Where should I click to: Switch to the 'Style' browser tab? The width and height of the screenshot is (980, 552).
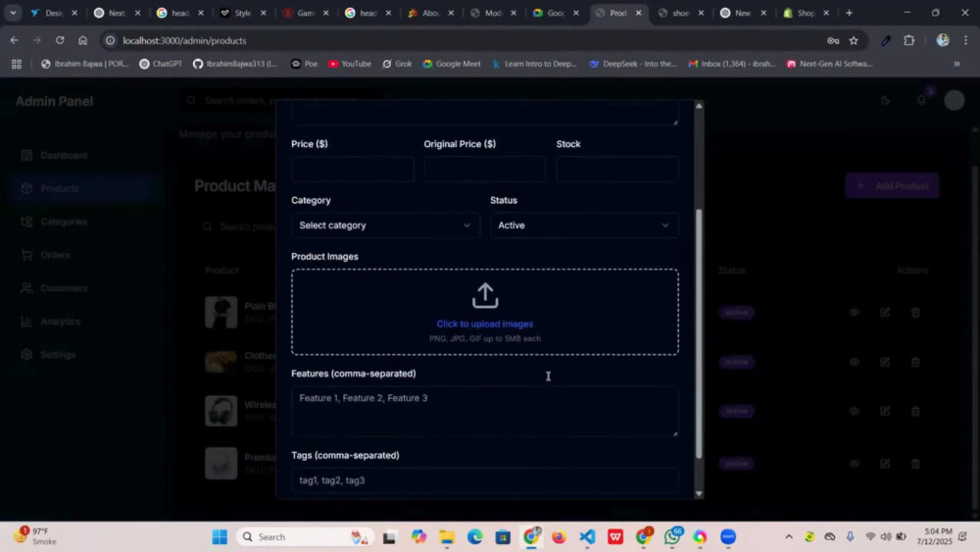tap(242, 13)
